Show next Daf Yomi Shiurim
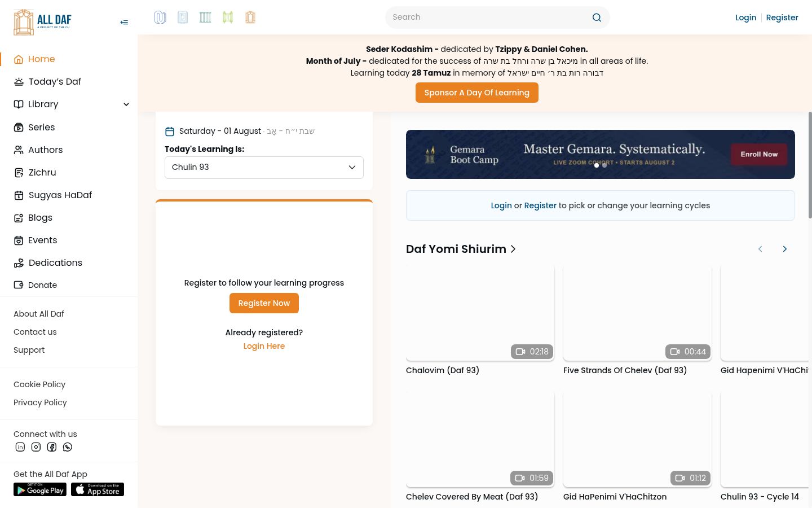This screenshot has height=508, width=812. 784,249
